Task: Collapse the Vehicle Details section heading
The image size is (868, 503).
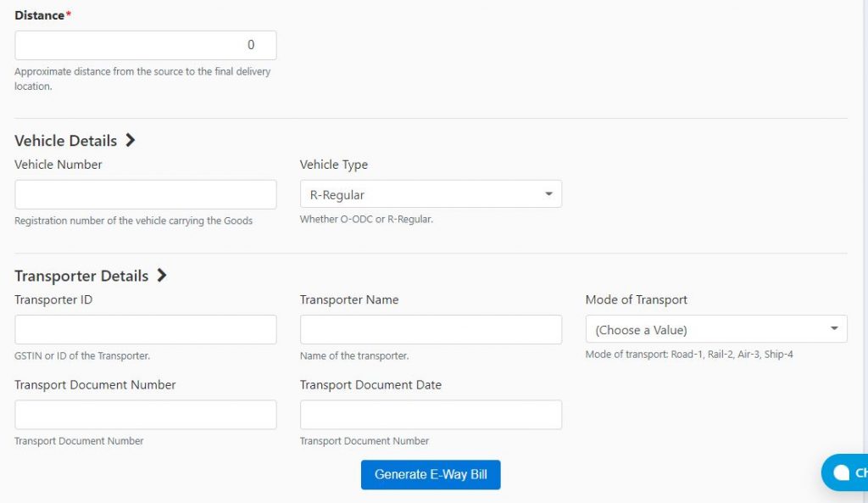Action: (x=65, y=141)
